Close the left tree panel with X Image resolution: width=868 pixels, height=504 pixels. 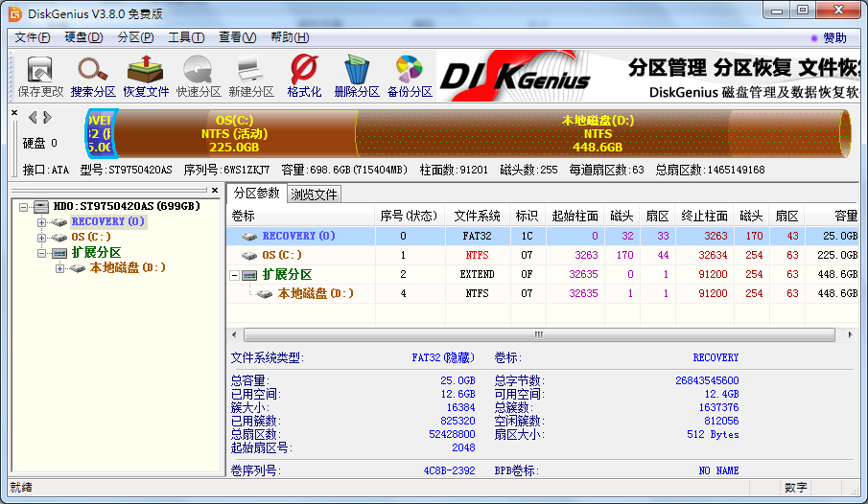[215, 191]
